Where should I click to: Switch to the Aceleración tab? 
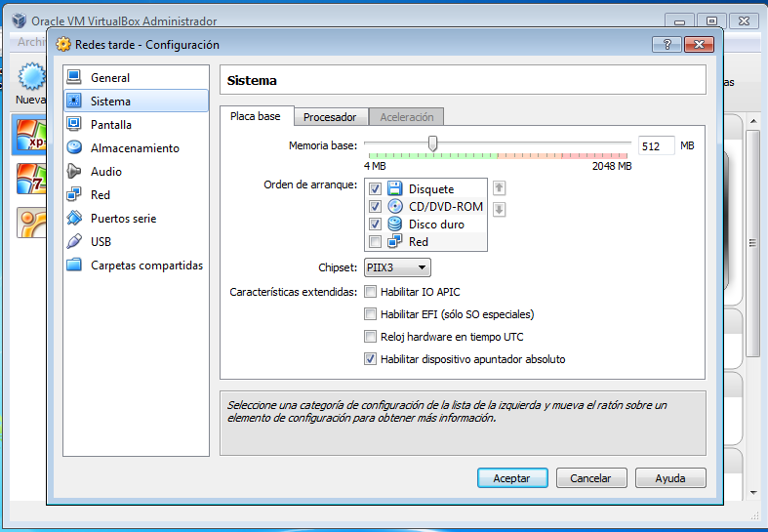point(407,117)
